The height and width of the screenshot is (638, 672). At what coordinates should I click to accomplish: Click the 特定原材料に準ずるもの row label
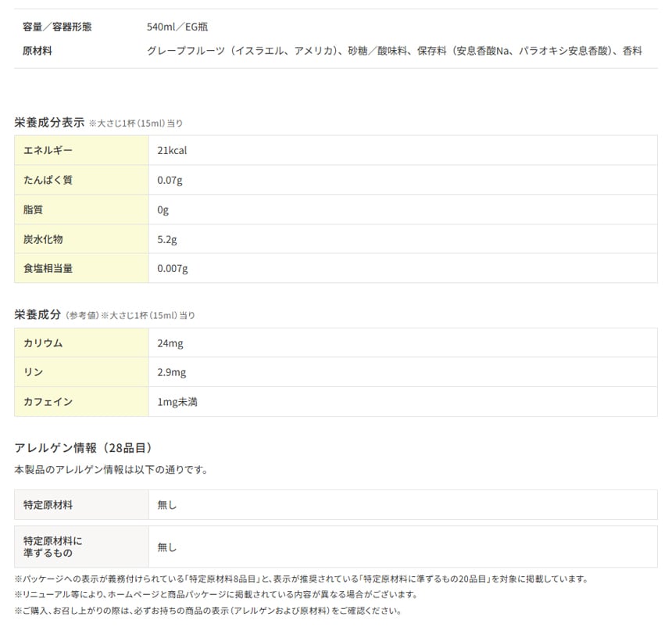tap(52, 546)
